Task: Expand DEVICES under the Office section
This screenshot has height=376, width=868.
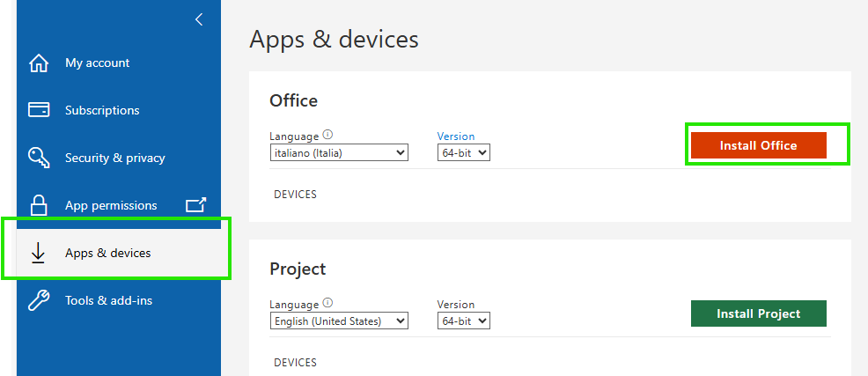Action: click(295, 195)
